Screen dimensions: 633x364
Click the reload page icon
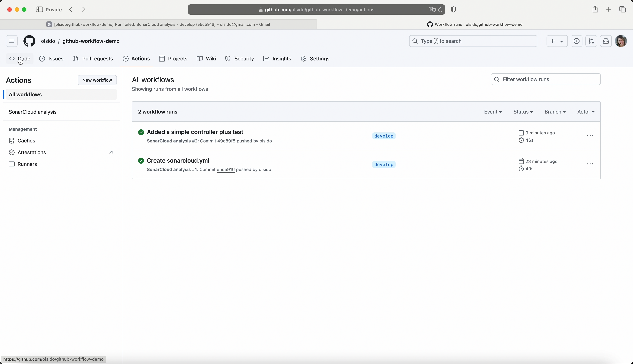tap(440, 10)
